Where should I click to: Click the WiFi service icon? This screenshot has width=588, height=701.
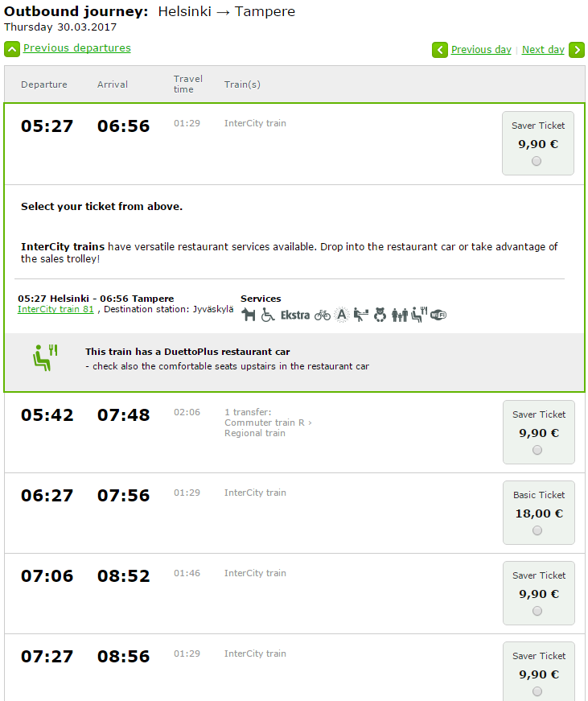[x=438, y=315]
